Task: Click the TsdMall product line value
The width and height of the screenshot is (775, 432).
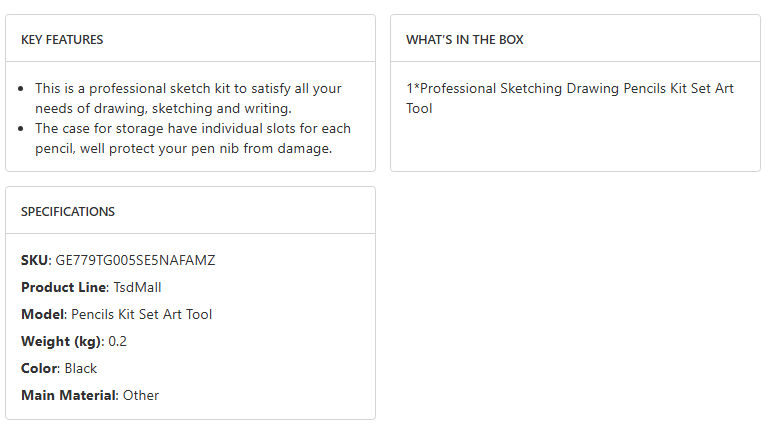Action: click(x=138, y=287)
